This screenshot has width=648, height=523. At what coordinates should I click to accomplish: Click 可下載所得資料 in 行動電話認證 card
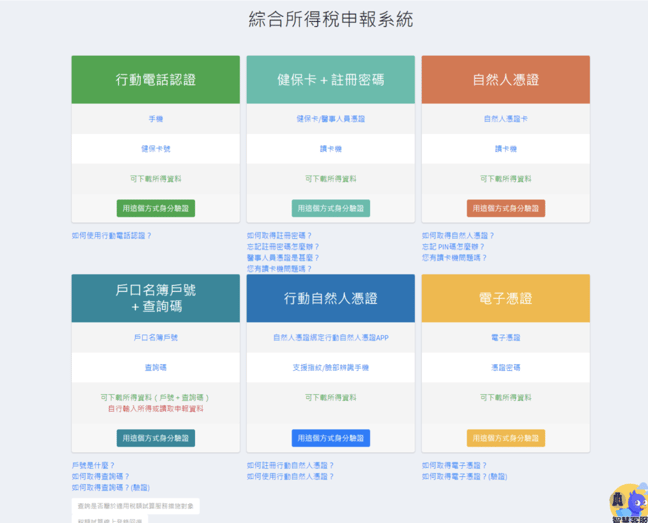(x=156, y=178)
